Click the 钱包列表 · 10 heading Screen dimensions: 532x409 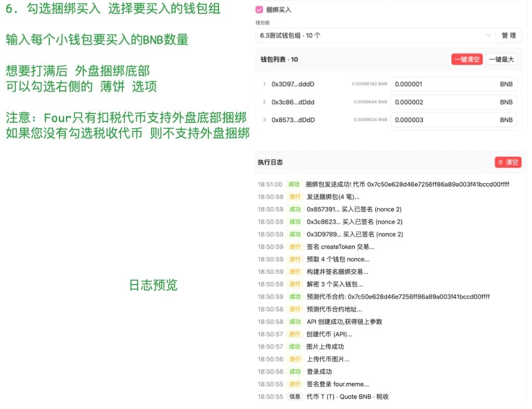pyautogui.click(x=279, y=59)
